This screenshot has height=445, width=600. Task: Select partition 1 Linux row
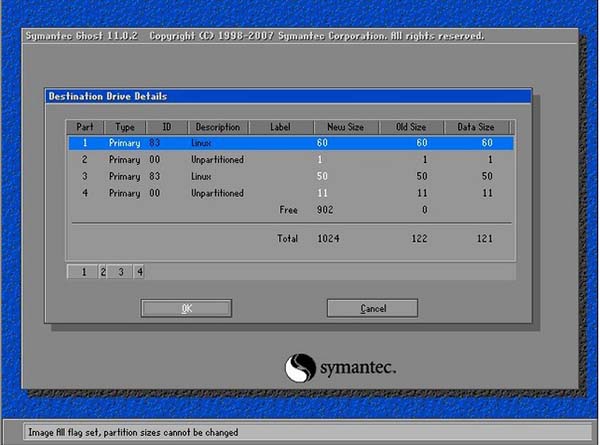click(x=290, y=143)
